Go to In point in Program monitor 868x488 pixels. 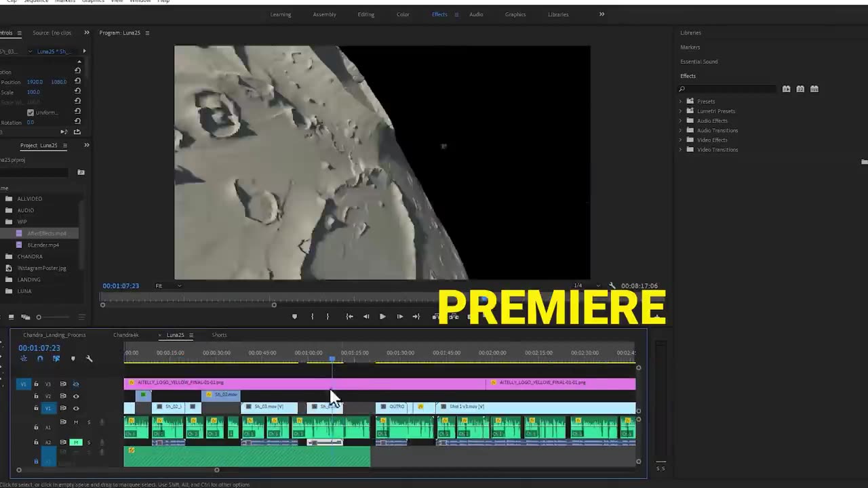pos(349,317)
